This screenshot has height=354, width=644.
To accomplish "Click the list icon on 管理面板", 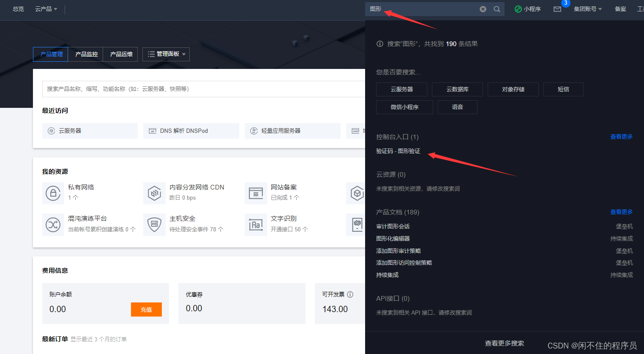I will (151, 54).
